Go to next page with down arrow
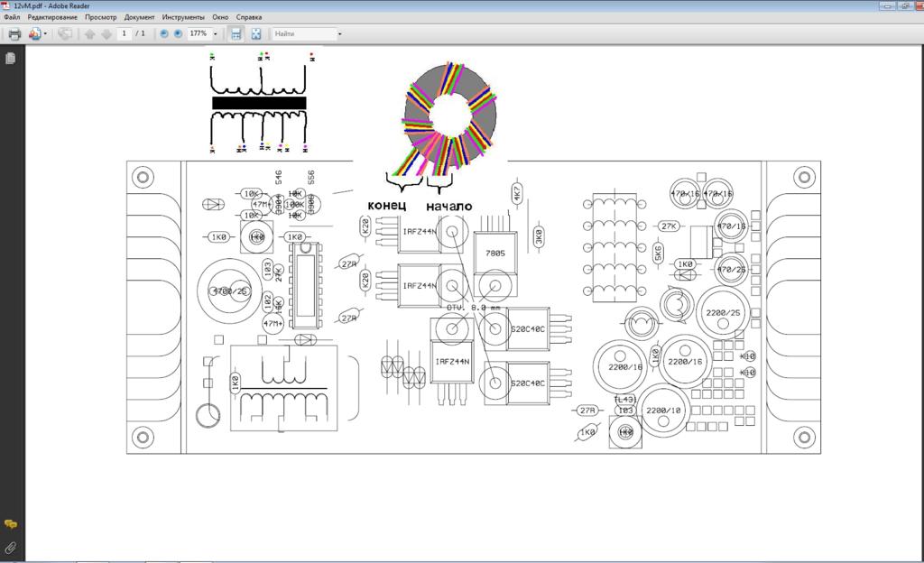Viewport: 924px width, 563px height. point(106,34)
